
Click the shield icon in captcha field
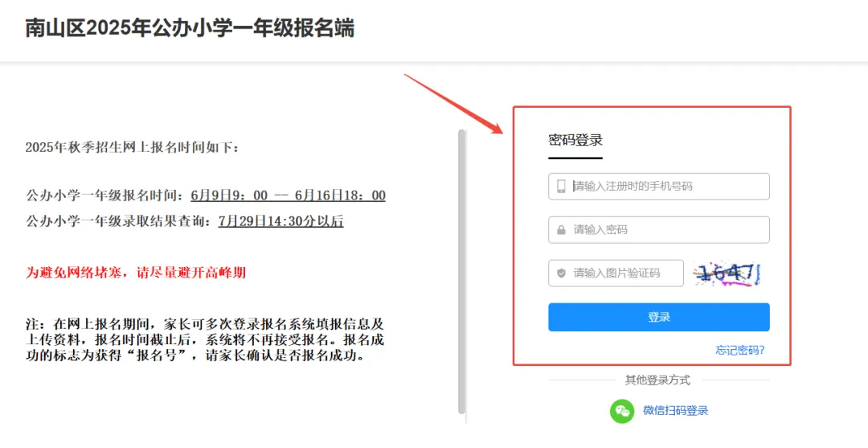point(561,273)
